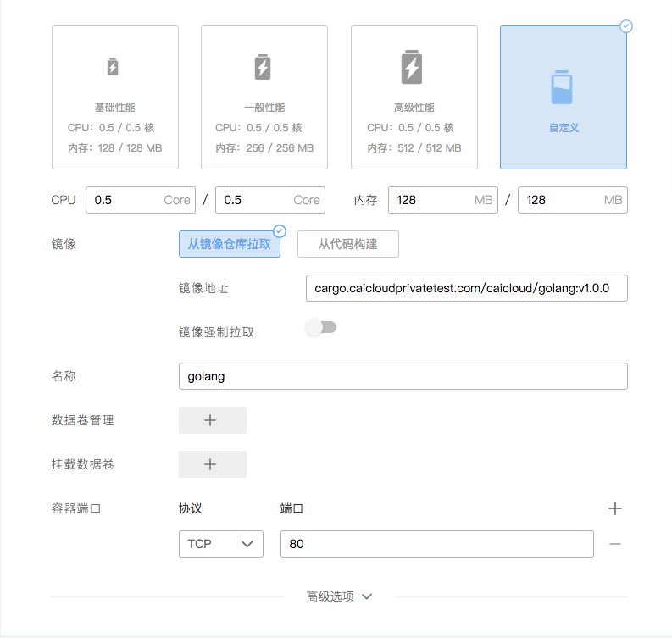
Task: Select the 基础性能 battery icon preset
Action: [113, 68]
